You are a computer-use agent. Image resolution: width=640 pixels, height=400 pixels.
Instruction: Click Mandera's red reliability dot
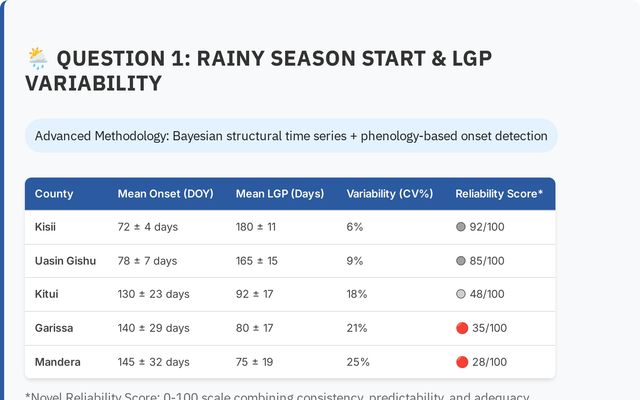[461, 362]
